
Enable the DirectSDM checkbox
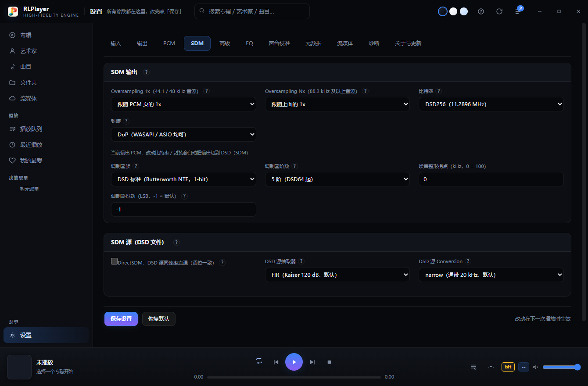click(x=114, y=261)
